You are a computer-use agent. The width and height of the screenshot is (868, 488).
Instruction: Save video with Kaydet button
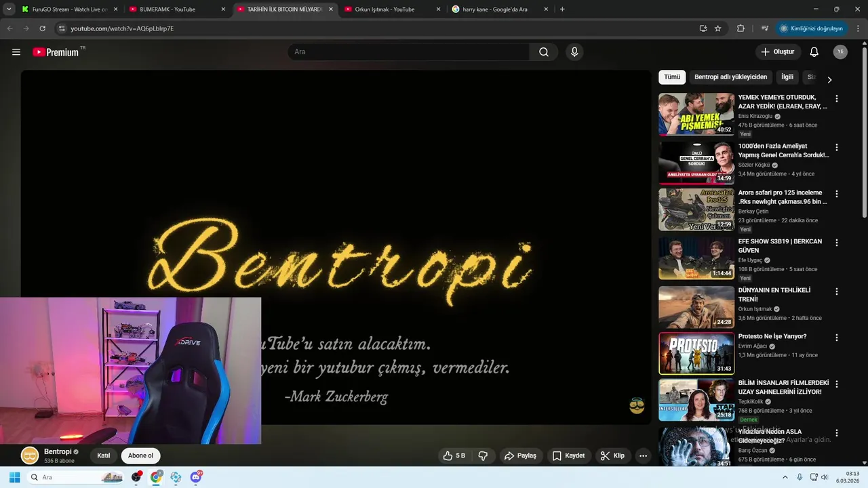pos(568,456)
